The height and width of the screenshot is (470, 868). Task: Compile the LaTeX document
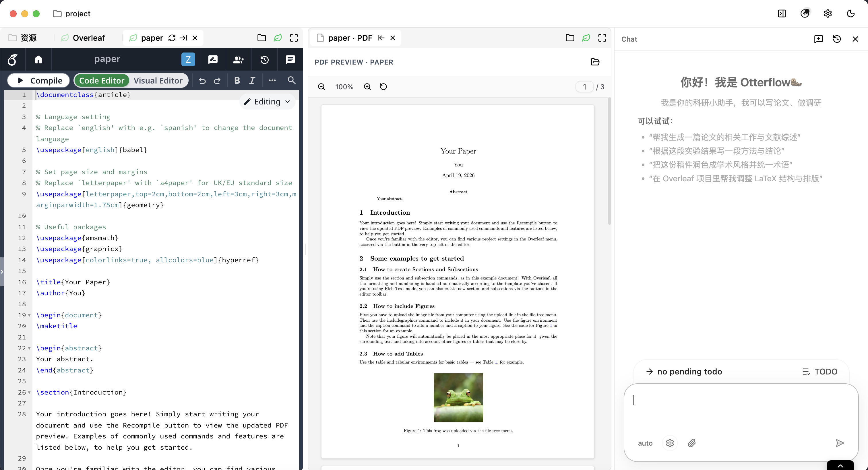point(39,81)
